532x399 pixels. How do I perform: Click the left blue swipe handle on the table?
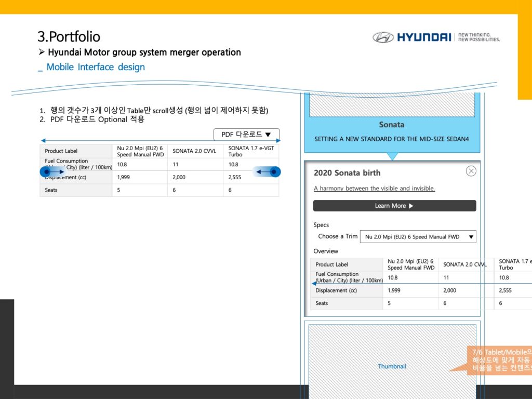45,171
